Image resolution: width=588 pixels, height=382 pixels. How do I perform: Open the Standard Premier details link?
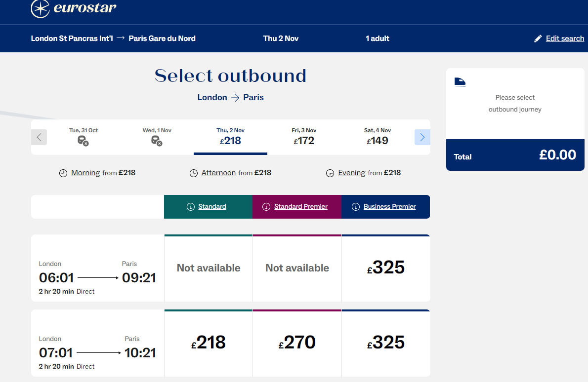pos(301,206)
